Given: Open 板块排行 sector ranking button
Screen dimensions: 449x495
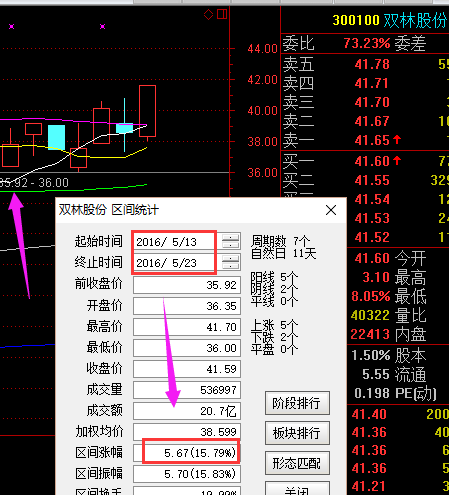Looking at the screenshot, I should [297, 433].
